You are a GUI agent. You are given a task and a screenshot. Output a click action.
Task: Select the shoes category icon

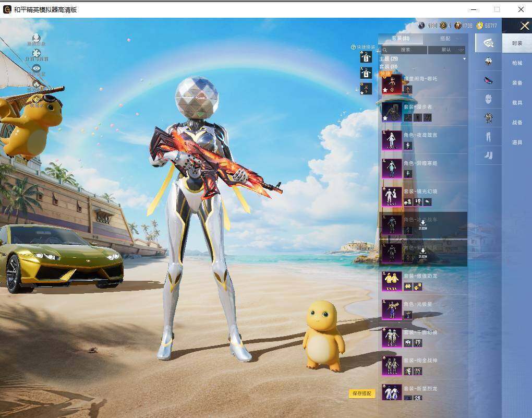[488, 156]
